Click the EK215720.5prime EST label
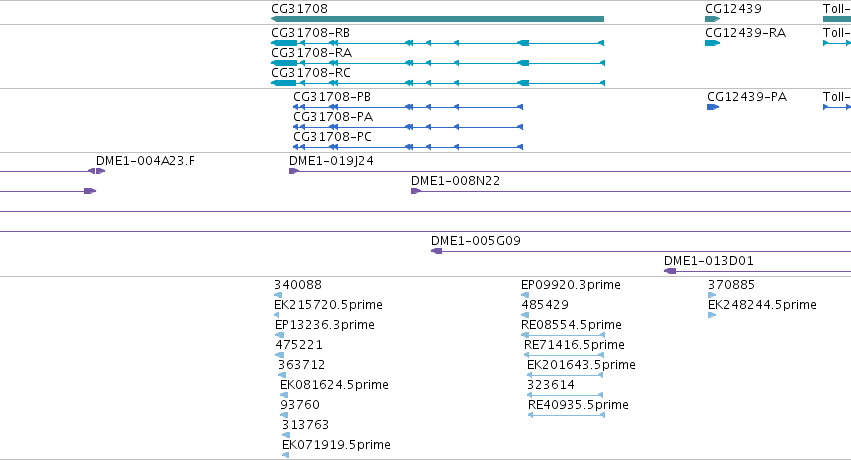Screen dimensions: 851x460 pyautogui.click(x=328, y=305)
